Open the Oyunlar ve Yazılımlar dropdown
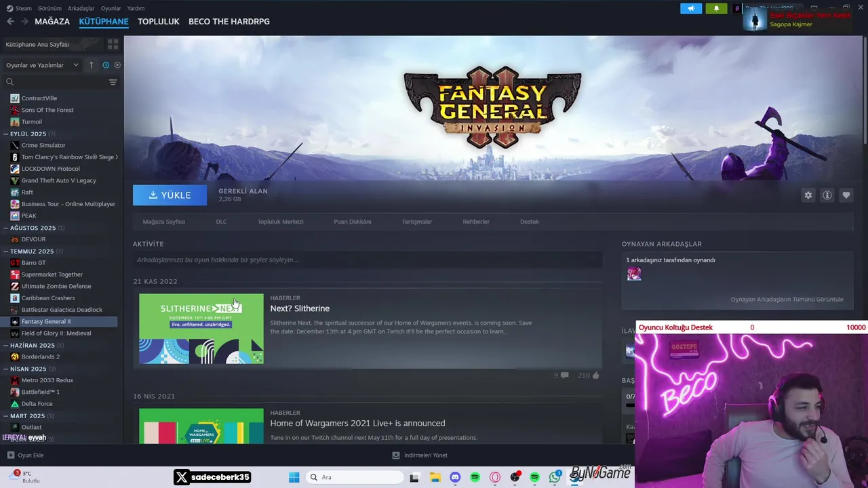Viewport: 868px width, 488px height. click(x=42, y=65)
